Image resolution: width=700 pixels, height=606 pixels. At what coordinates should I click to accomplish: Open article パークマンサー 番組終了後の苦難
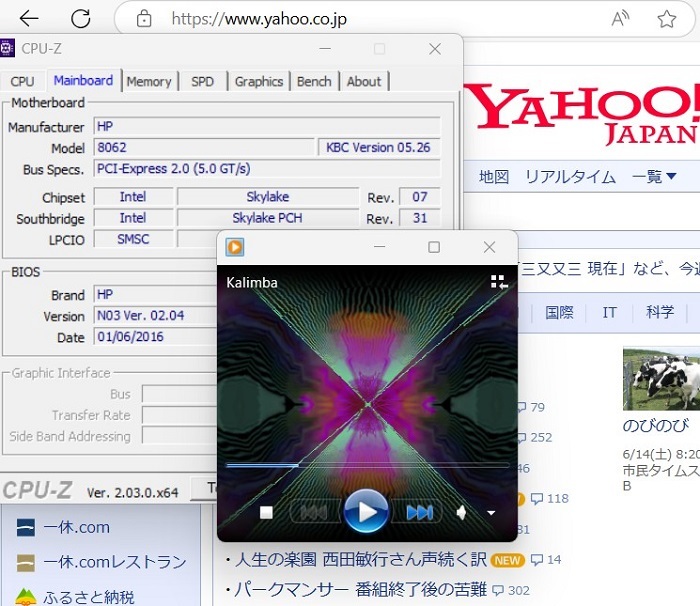click(x=361, y=590)
